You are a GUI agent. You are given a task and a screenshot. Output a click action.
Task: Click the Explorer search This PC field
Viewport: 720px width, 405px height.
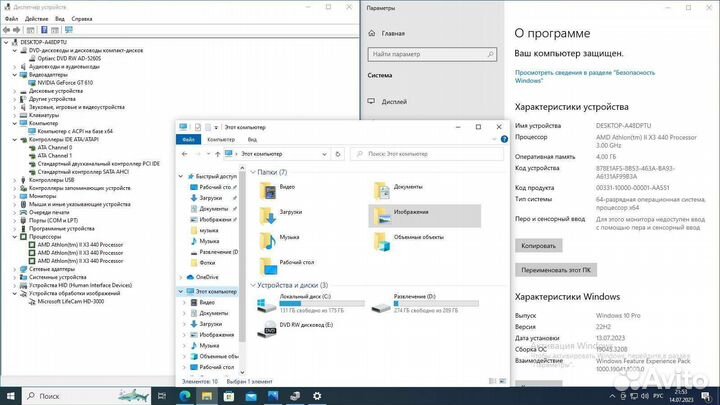[x=427, y=154]
